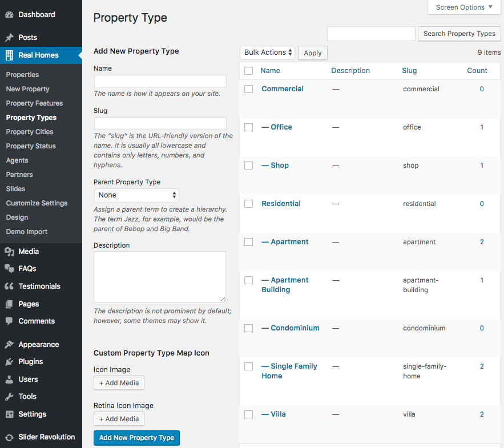Check the select-all checkbox in the table header
The height and width of the screenshot is (448, 504).
tap(248, 70)
